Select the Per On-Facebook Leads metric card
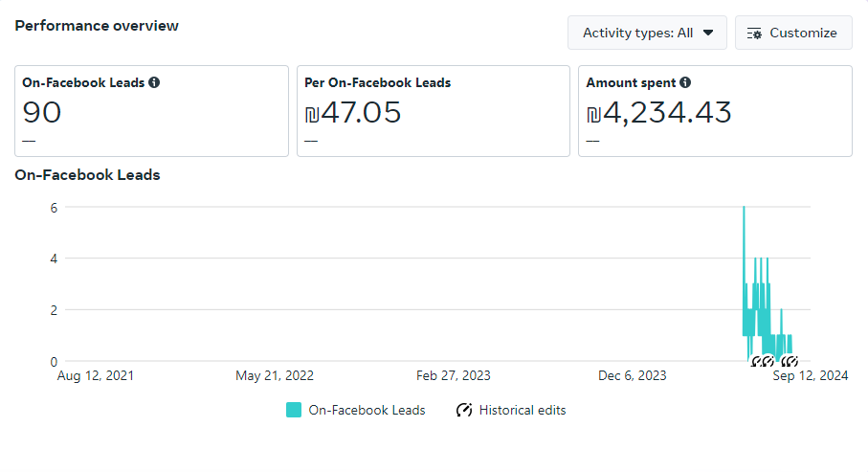This screenshot has width=868, height=472. (434, 111)
